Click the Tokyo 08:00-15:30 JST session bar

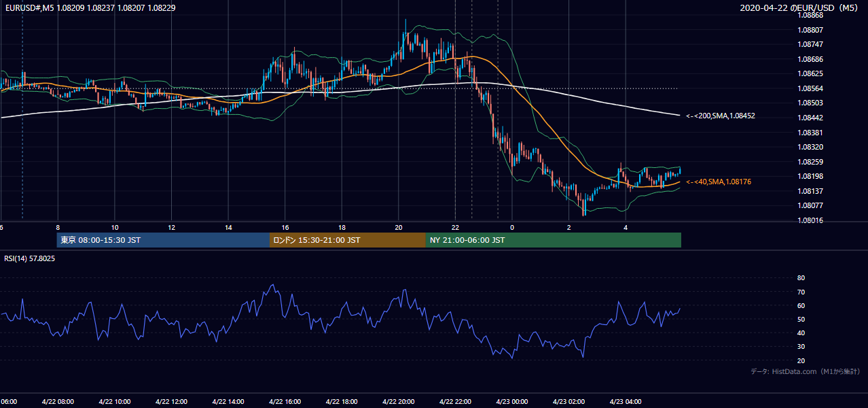click(x=163, y=240)
